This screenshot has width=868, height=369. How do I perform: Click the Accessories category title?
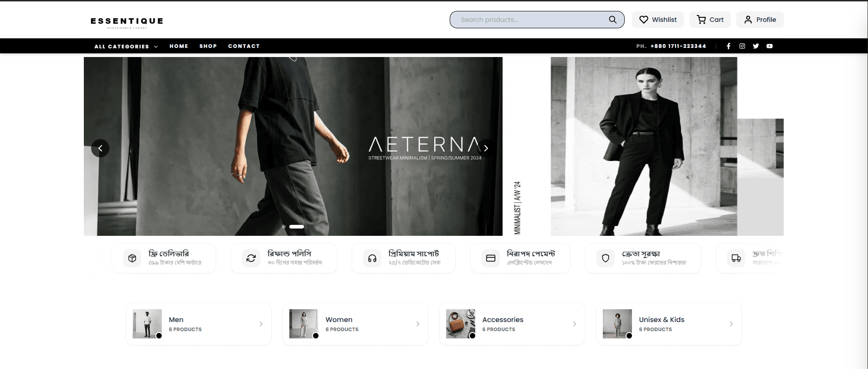pyautogui.click(x=503, y=320)
